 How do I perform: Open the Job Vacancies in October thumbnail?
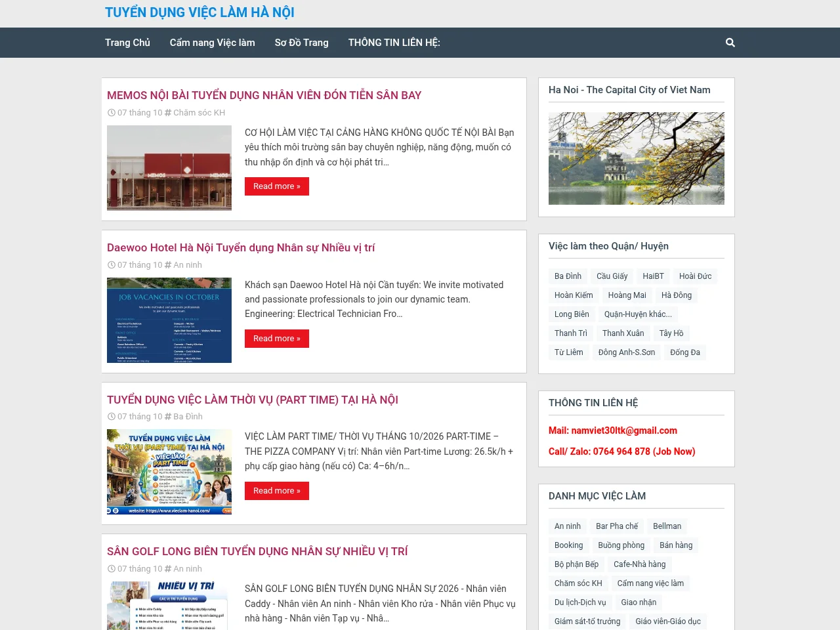169,320
